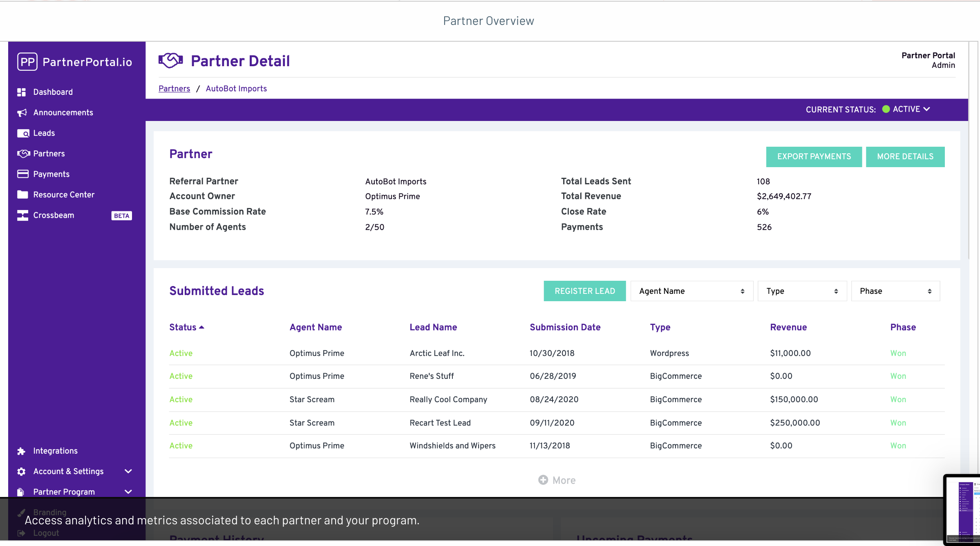Click the Leads search icon
The image size is (980, 546).
click(23, 133)
